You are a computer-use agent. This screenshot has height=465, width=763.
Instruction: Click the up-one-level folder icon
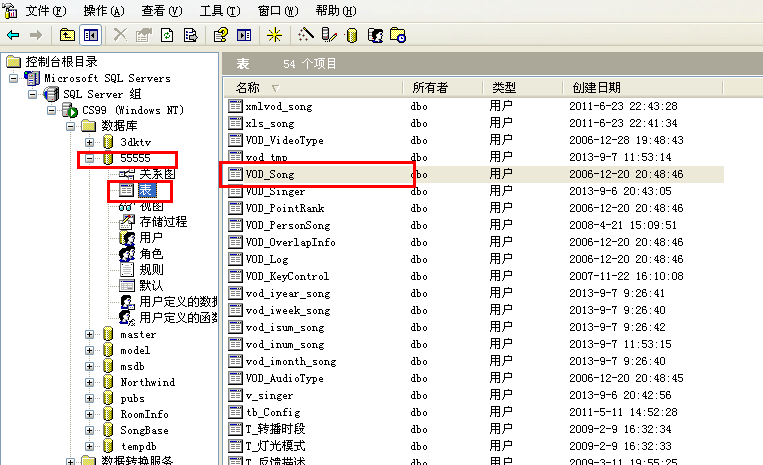(68, 35)
